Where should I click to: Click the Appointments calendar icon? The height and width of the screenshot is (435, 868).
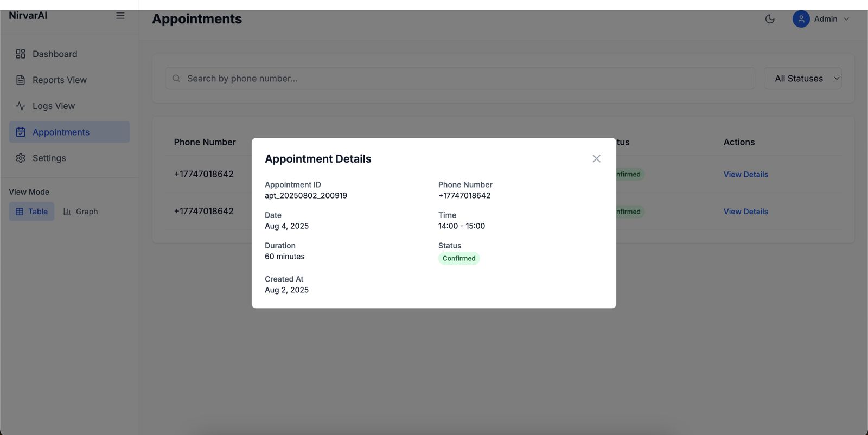21,132
